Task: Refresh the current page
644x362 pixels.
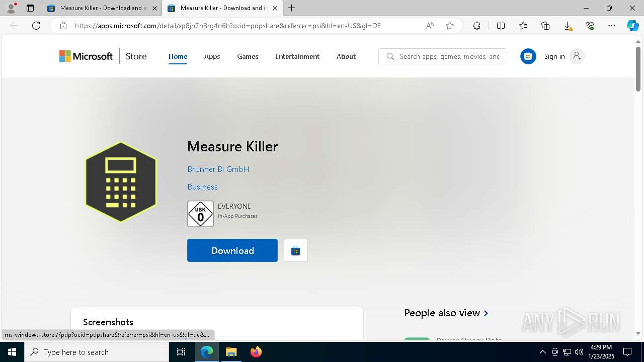Action: 36,26
